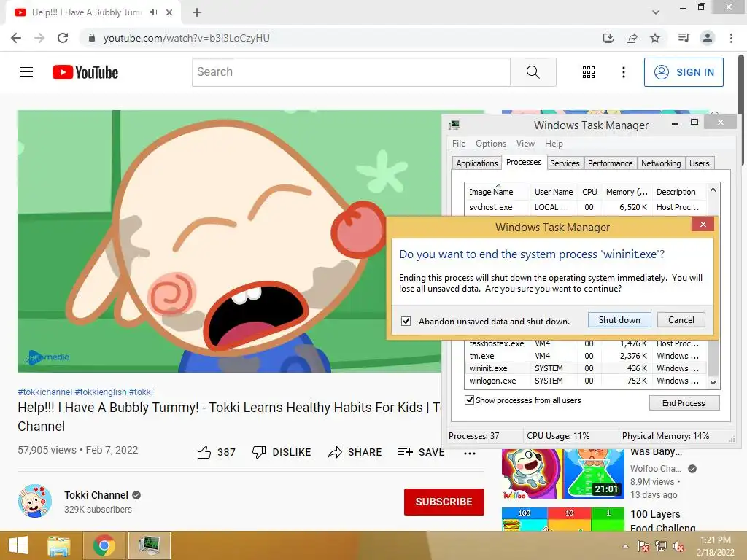Click the Chrome forward arrow
The width and height of the screenshot is (747, 560).
click(39, 38)
